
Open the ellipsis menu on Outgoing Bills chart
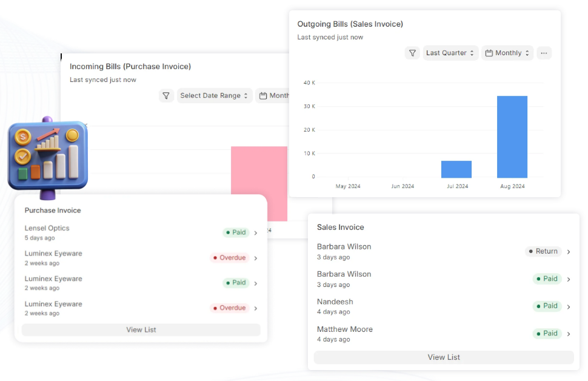(x=544, y=53)
